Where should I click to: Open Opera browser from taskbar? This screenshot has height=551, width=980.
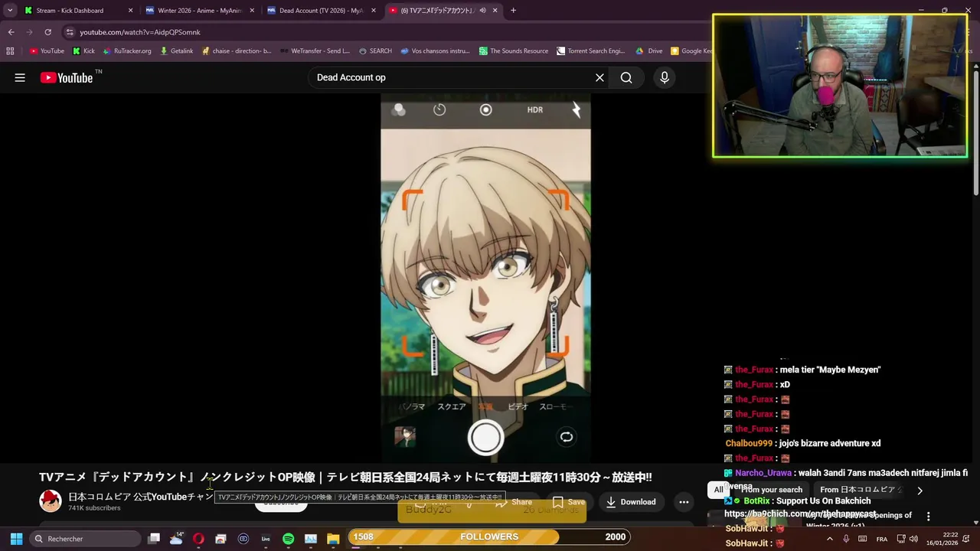[199, 539]
